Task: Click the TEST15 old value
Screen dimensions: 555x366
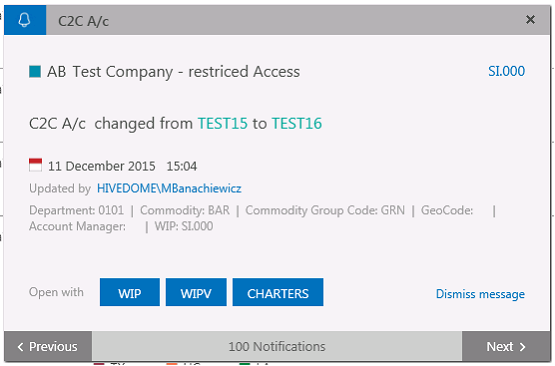Action: click(x=223, y=124)
